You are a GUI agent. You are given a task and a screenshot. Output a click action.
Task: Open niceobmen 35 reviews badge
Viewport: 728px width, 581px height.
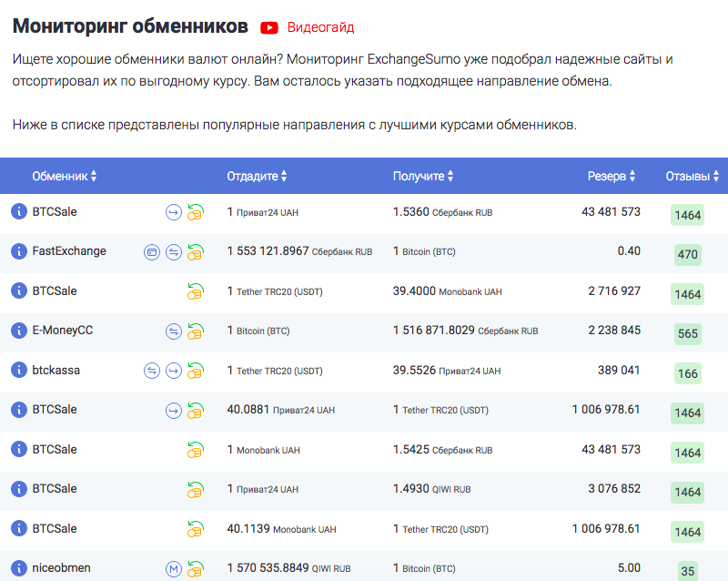pos(688,571)
